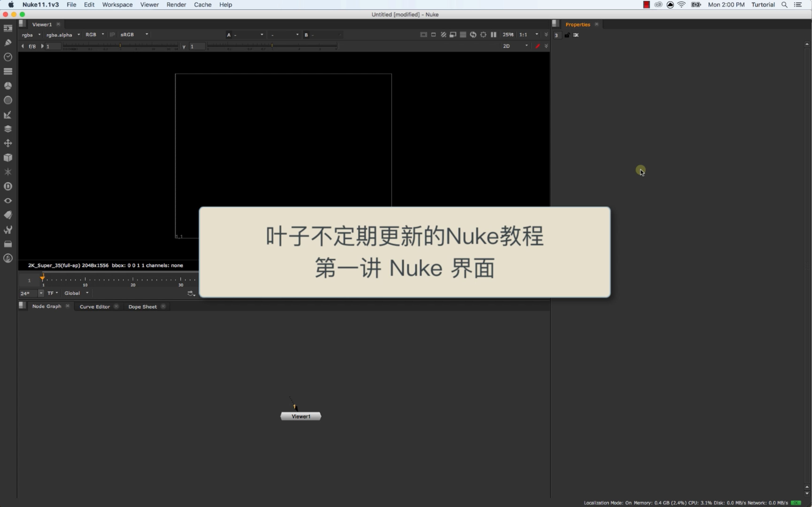Close the Properties panel tab

(x=597, y=24)
